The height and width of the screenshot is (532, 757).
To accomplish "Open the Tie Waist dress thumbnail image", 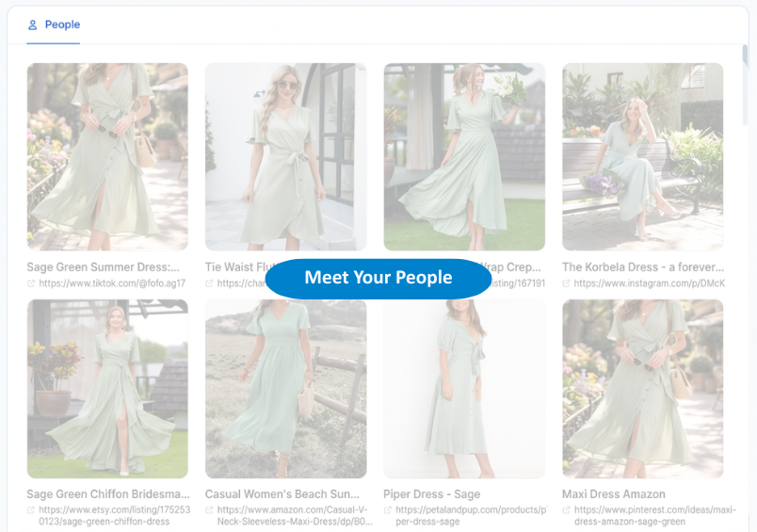I will [x=286, y=156].
